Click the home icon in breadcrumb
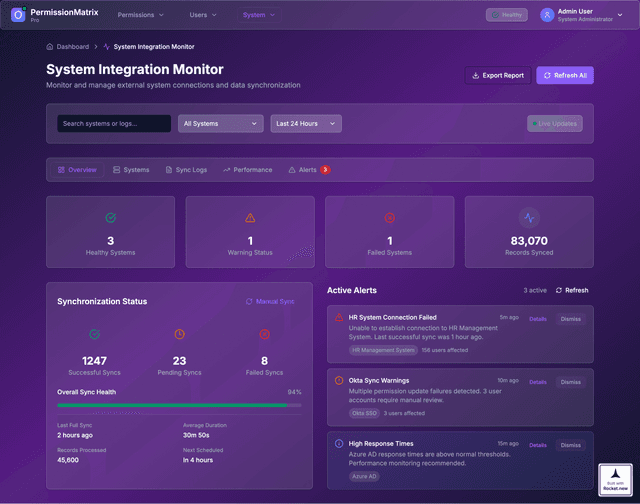Screen dimensions: 640x504 coord(50,47)
